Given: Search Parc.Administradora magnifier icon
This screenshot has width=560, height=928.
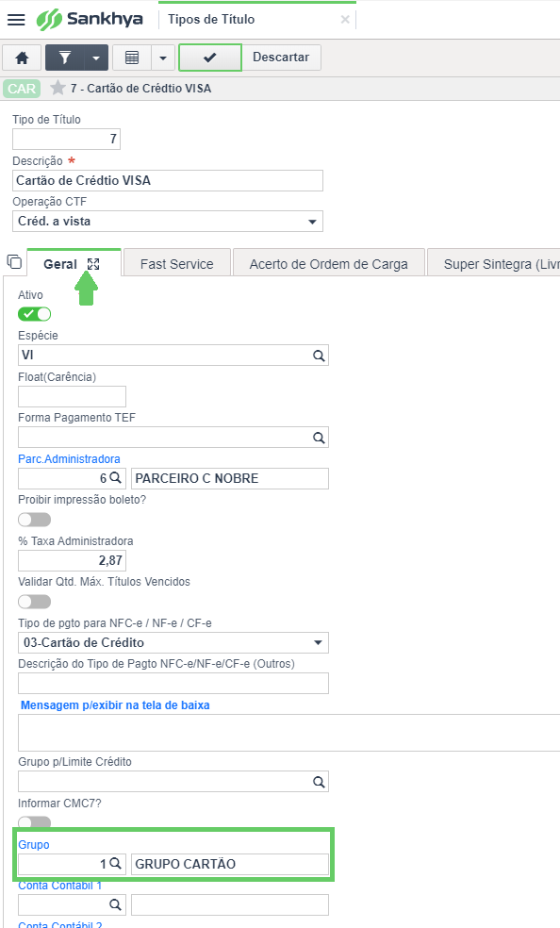Looking at the screenshot, I should tap(115, 477).
